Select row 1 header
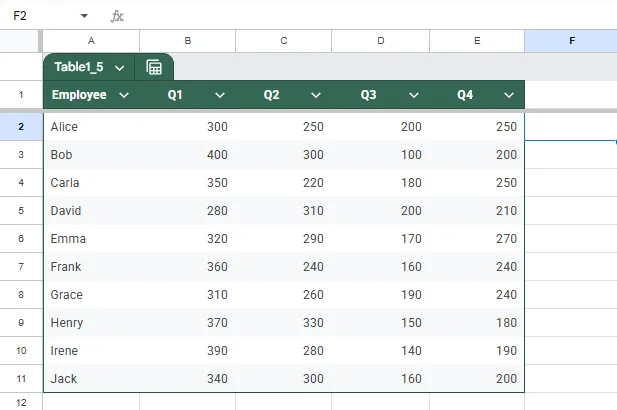This screenshot has height=410, width=617. click(x=21, y=95)
